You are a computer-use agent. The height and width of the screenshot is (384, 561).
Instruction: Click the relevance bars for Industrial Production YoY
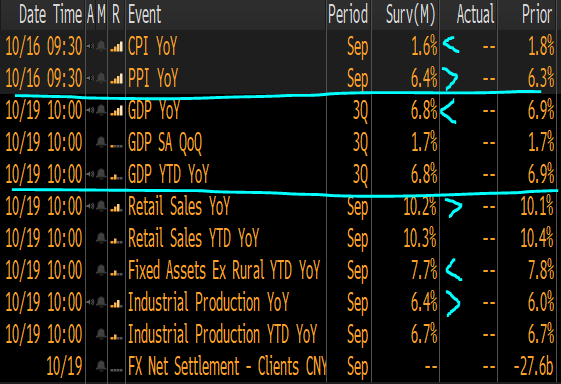pos(116,303)
